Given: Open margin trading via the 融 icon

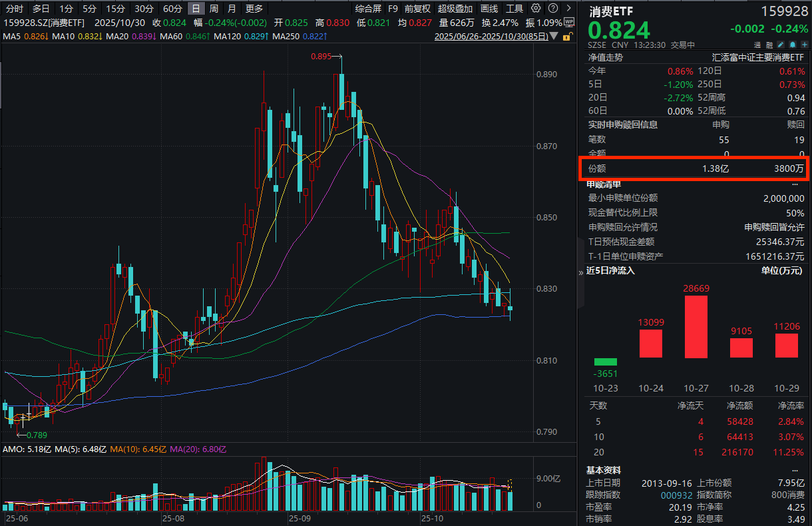Looking at the screenshot, I should coord(769,45).
